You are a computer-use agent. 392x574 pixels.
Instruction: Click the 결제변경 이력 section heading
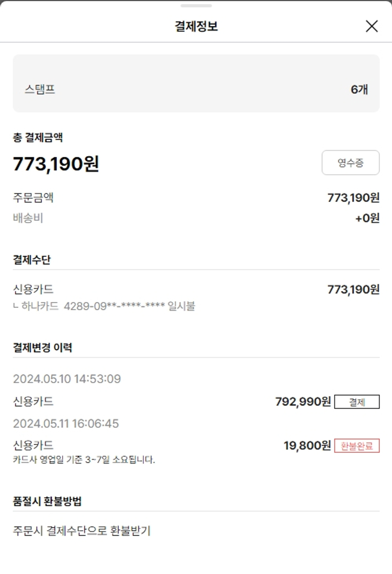[x=42, y=348]
